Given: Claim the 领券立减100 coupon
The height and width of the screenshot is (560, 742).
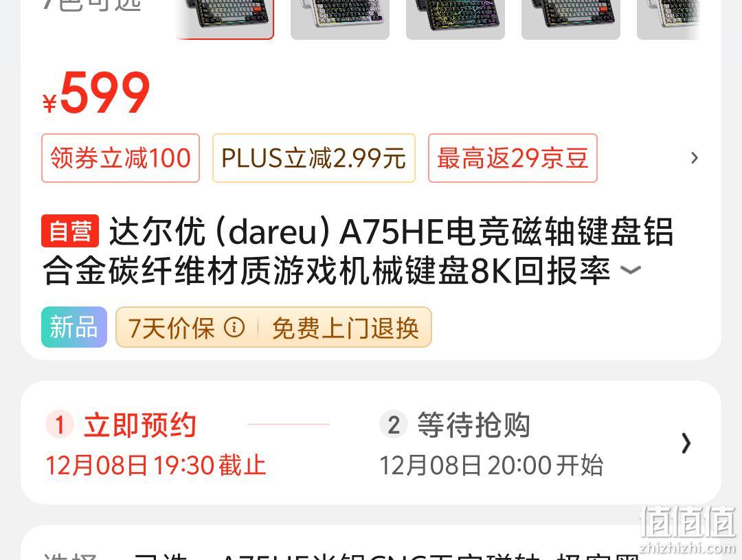Looking at the screenshot, I should tap(120, 157).
